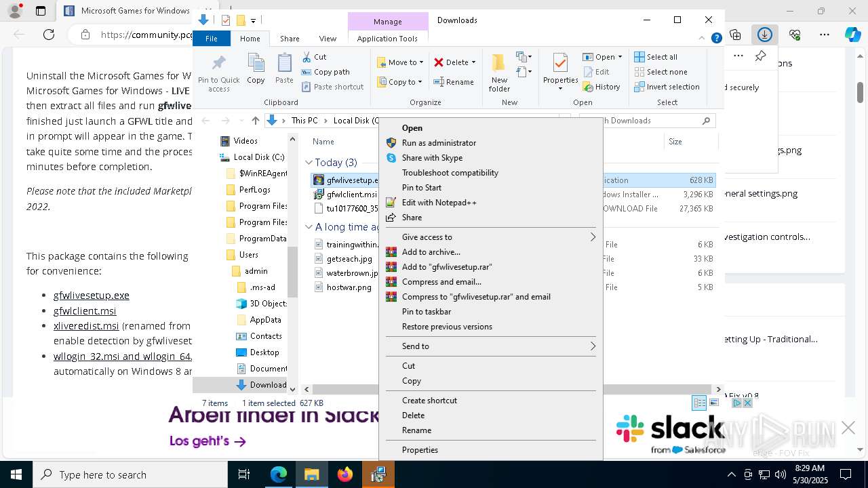Switch to the View ribbon tab
The height and width of the screenshot is (488, 868).
click(328, 39)
